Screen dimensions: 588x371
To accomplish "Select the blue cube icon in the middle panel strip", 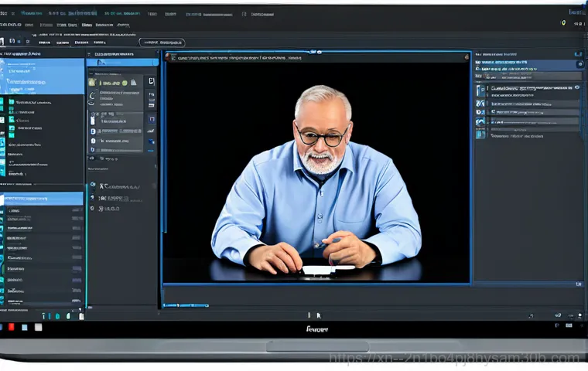I will [x=151, y=141].
